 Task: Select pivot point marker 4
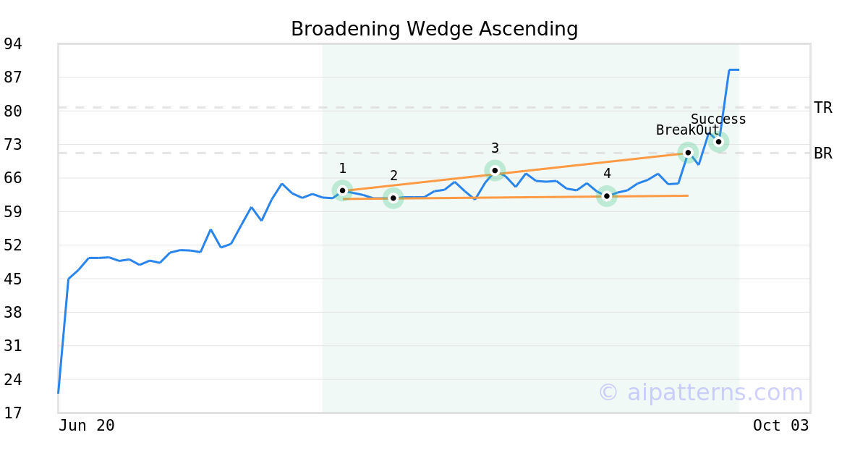tap(607, 195)
